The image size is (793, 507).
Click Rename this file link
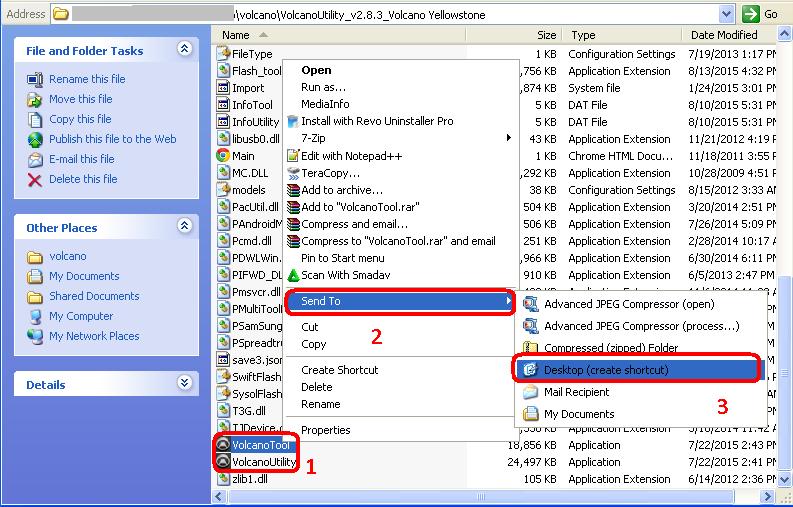(87, 79)
